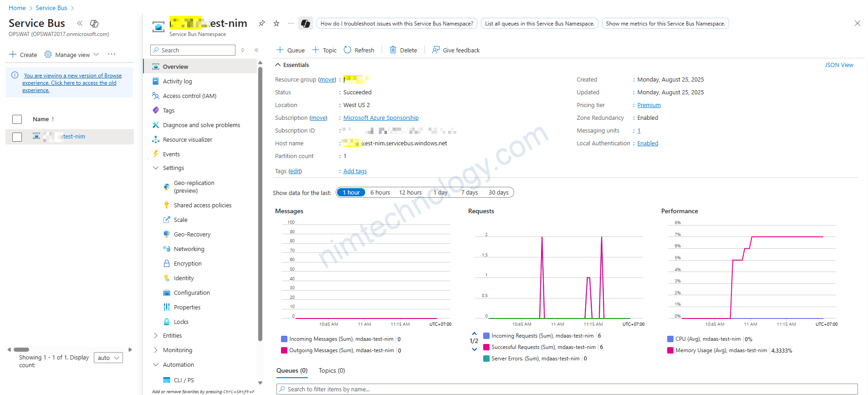Expand the Entities section

click(172, 335)
